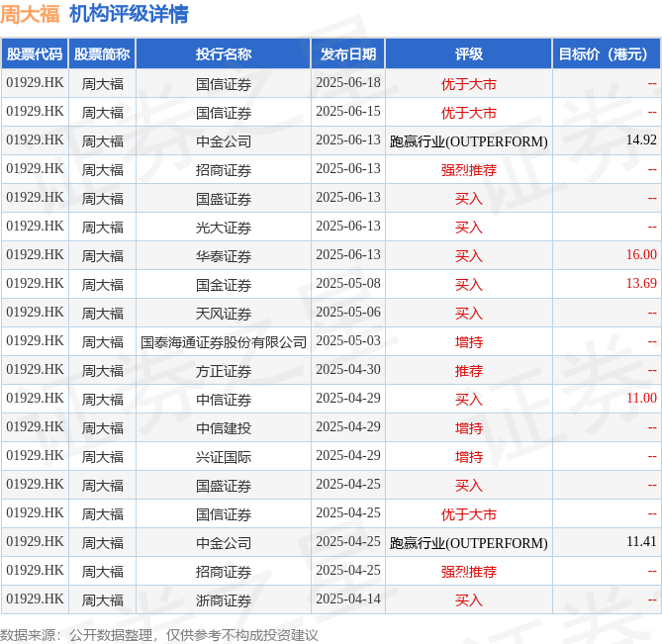Select the 国金证券 cell
662x644 pixels.
click(224, 285)
